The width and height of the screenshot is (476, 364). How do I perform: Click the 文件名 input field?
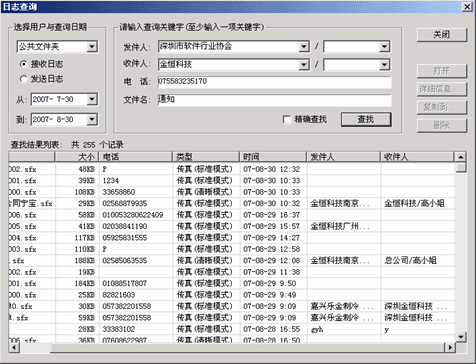[x=274, y=100]
